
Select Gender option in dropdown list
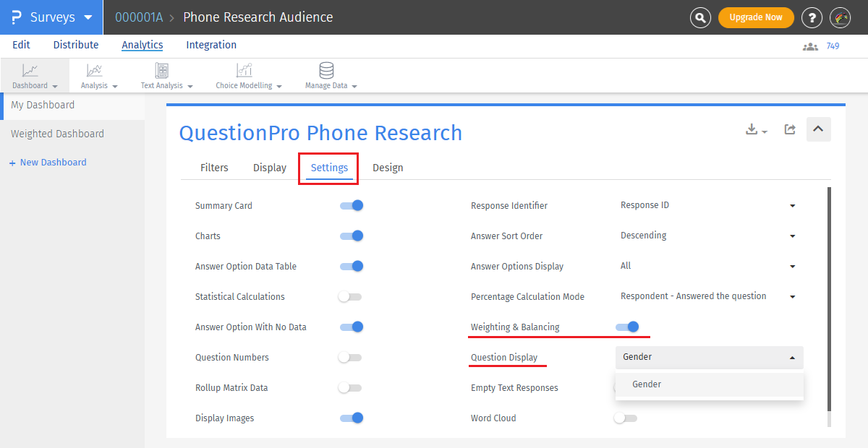pyautogui.click(x=709, y=384)
